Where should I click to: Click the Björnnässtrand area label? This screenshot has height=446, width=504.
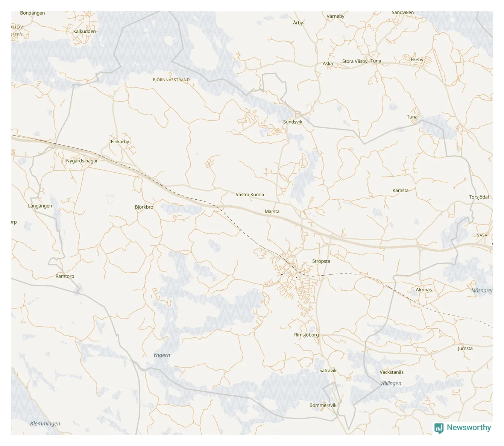tap(171, 80)
